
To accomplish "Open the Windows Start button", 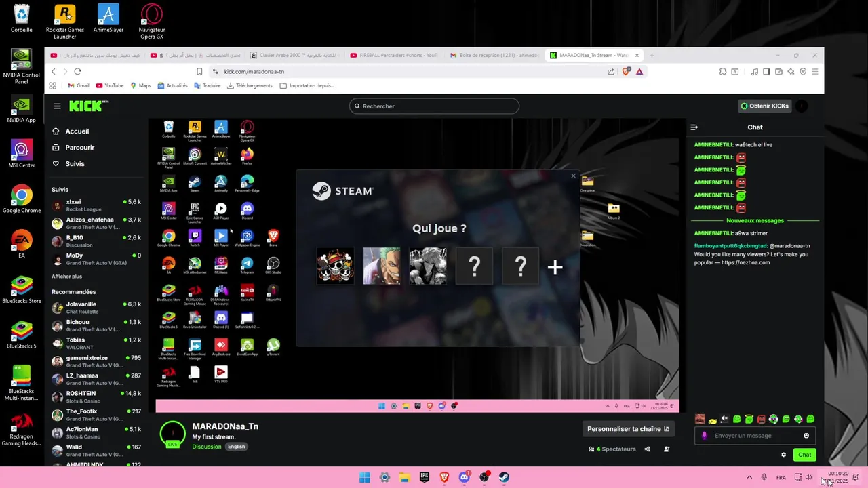I will pyautogui.click(x=364, y=477).
